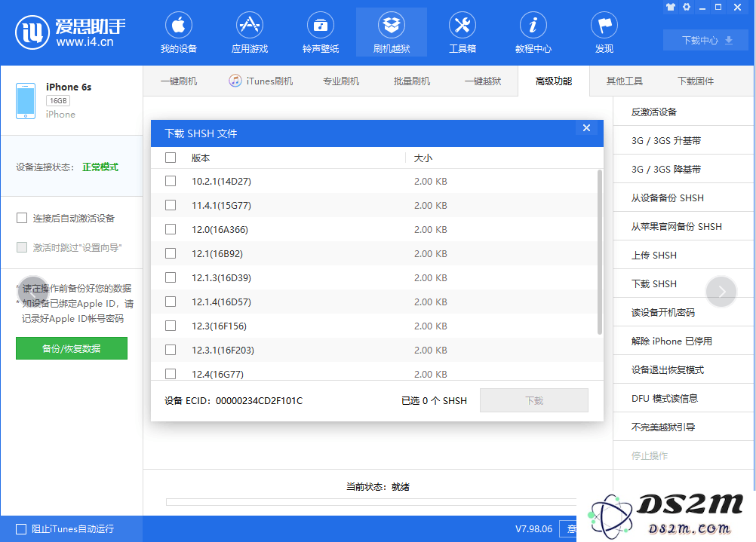
Task: Check the 12.1.3(16D39) checkbox
Action: click(x=171, y=277)
